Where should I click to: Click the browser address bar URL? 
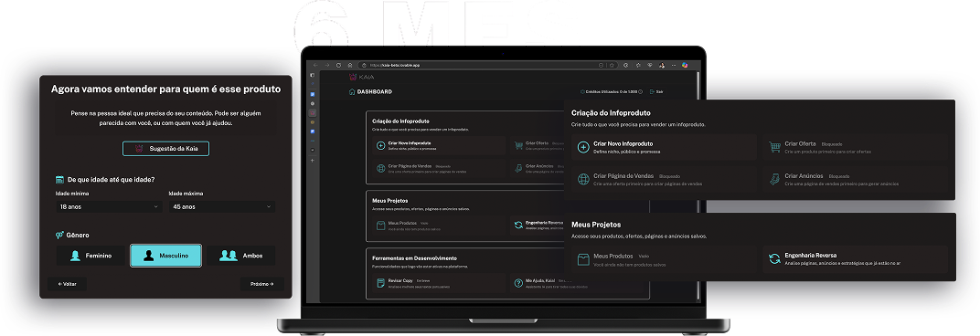pos(396,65)
